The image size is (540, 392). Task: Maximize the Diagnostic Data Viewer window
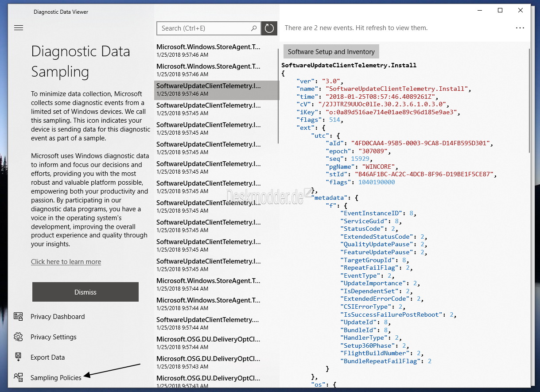point(500,10)
